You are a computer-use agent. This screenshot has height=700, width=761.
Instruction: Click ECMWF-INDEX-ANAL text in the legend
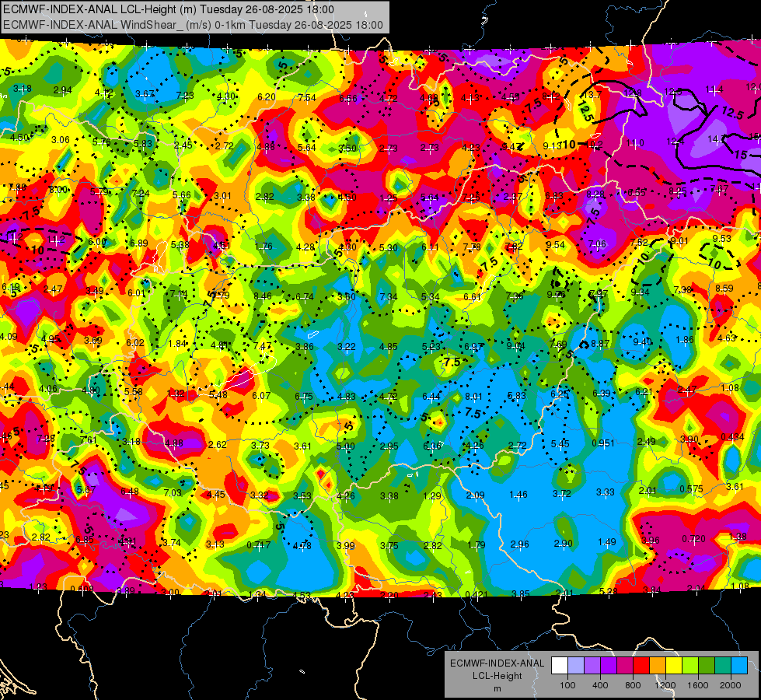tap(497, 663)
